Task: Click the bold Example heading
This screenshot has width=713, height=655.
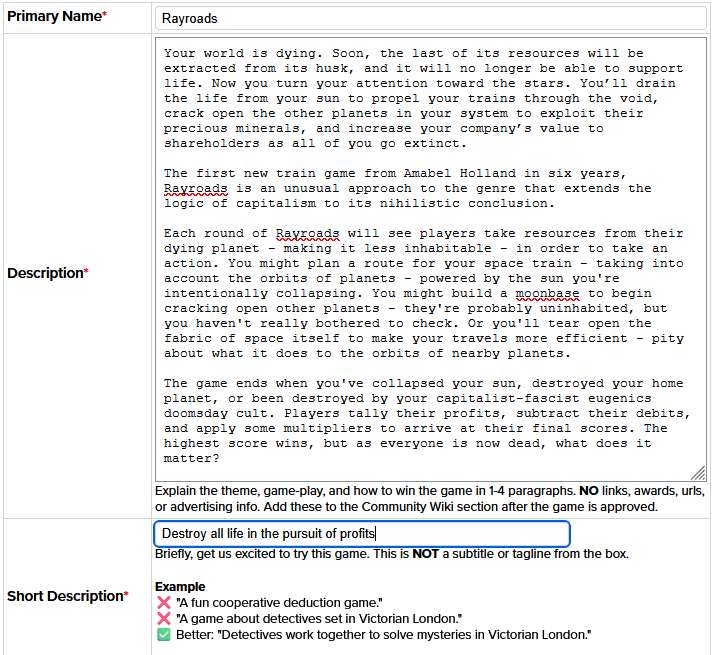Action: (x=180, y=587)
